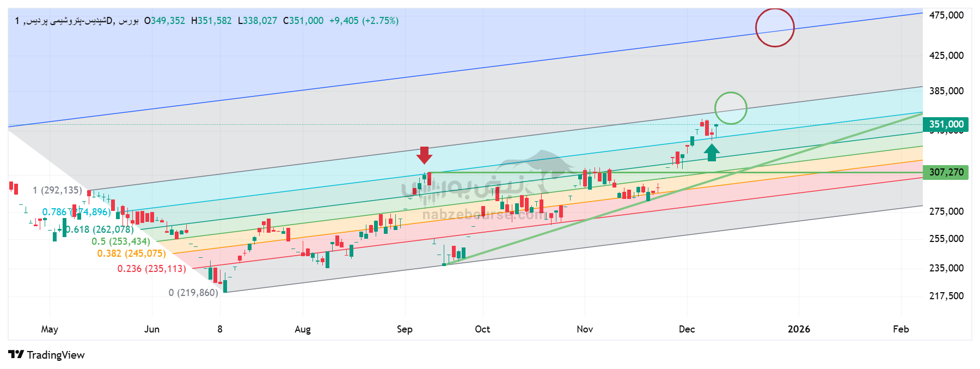The height and width of the screenshot is (369, 980).
Task: Click the Sep label on time axis
Action: (x=405, y=329)
